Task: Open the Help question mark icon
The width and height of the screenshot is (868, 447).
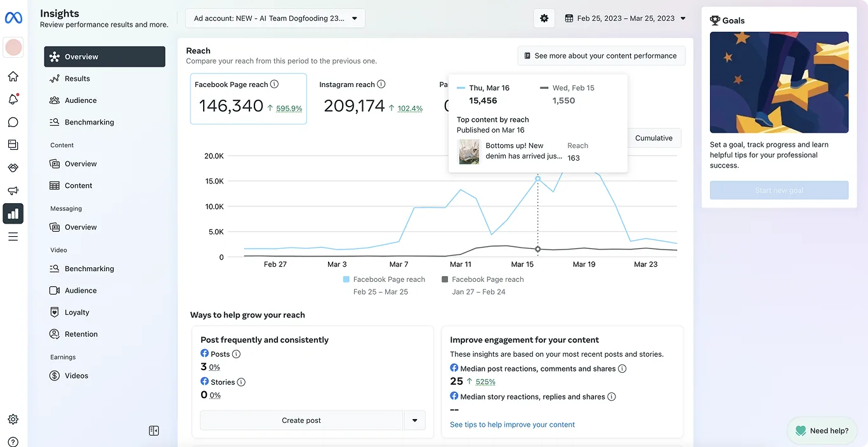Action: click(13, 442)
